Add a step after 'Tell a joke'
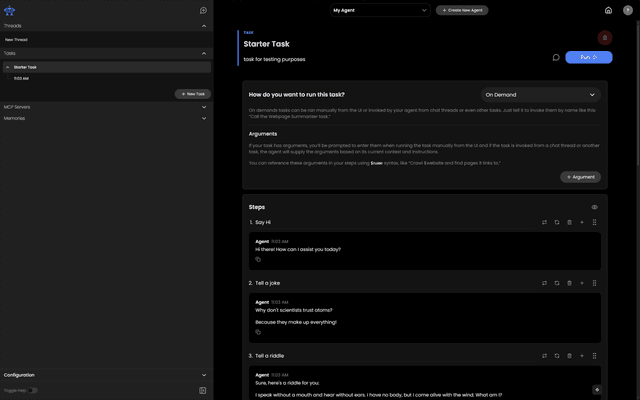 [582, 283]
